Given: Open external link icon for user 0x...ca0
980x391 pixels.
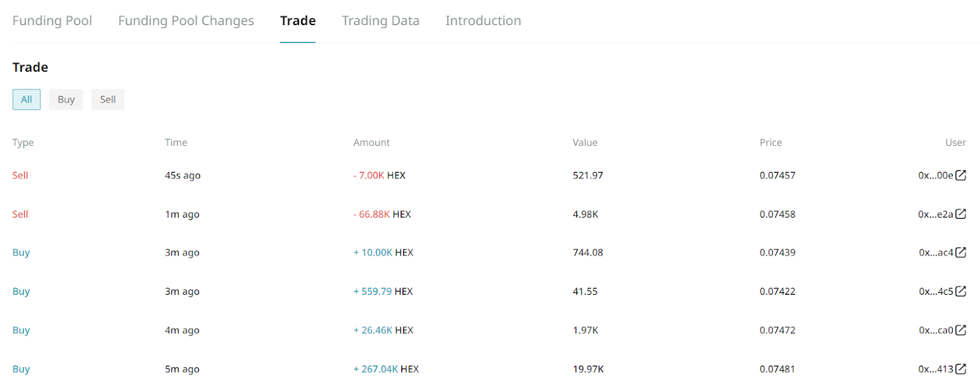Looking at the screenshot, I should tap(960, 330).
